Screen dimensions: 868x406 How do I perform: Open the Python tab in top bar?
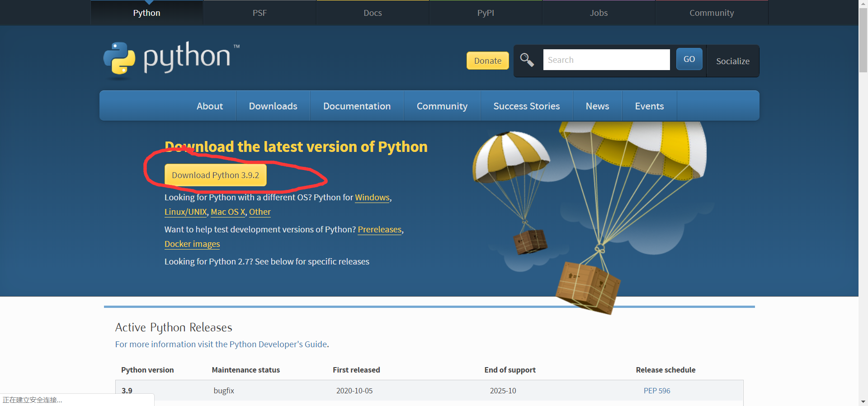click(146, 13)
